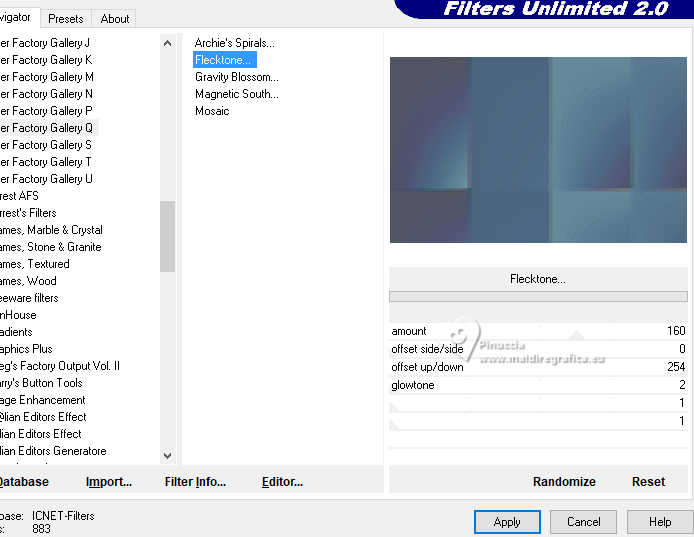Image resolution: width=694 pixels, height=537 pixels.
Task: Select the FunHouse category
Action: pyautogui.click(x=19, y=315)
